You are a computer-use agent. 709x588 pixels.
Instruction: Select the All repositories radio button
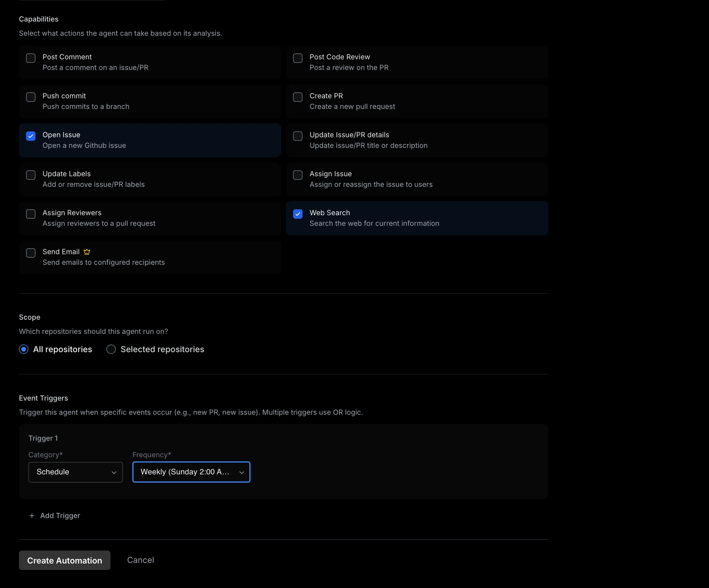[24, 349]
